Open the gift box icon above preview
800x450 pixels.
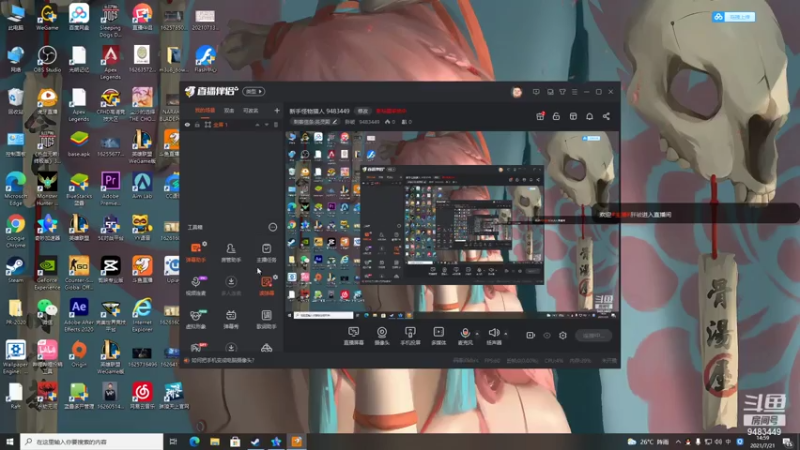[x=540, y=116]
